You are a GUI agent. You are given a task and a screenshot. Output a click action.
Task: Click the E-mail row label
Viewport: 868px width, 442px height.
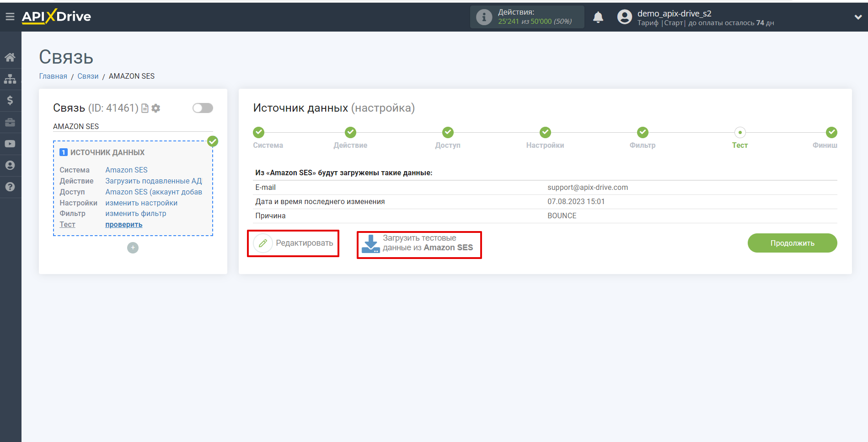click(x=266, y=187)
